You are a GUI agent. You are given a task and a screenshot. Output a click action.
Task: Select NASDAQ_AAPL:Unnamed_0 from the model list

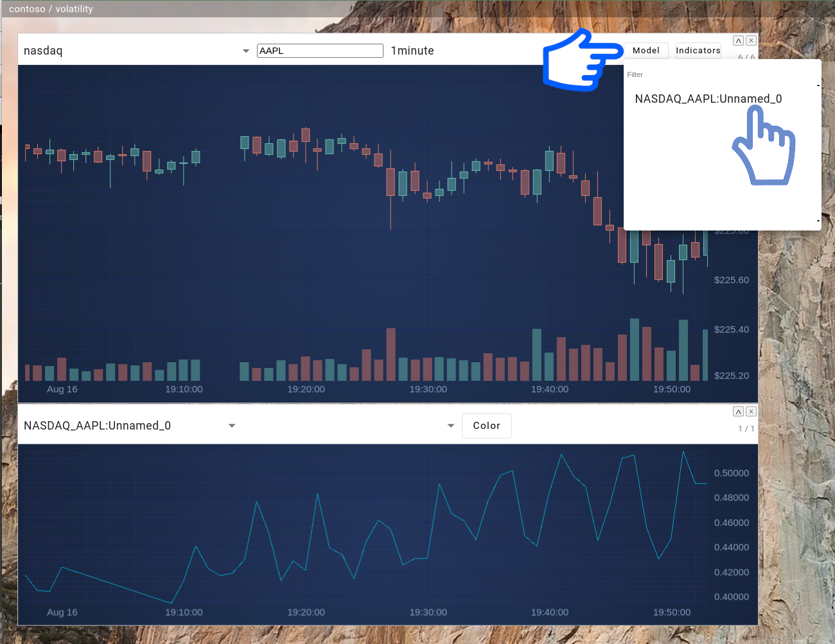point(708,99)
